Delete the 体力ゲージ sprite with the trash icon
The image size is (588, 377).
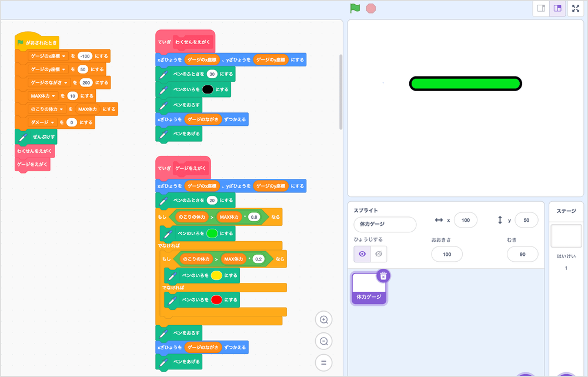pos(383,276)
